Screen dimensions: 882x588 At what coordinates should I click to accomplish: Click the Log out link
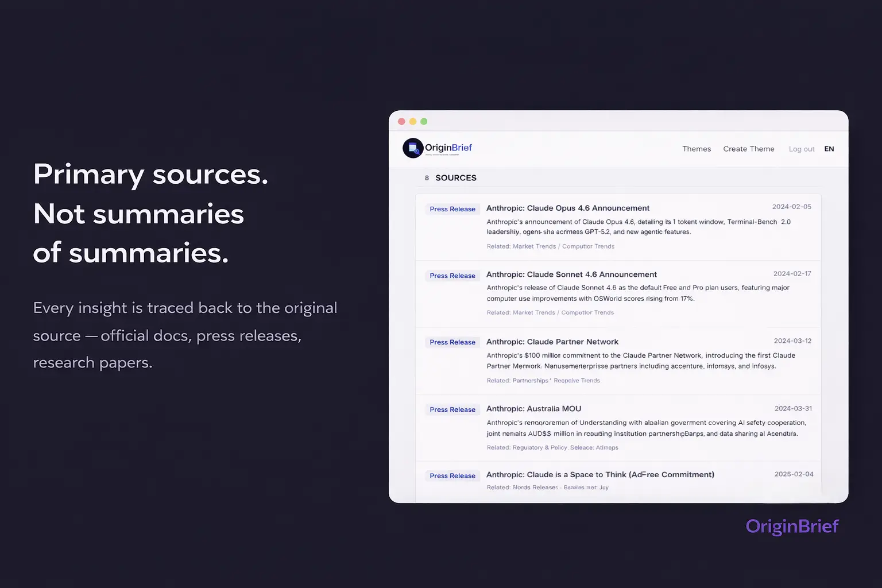click(x=802, y=149)
